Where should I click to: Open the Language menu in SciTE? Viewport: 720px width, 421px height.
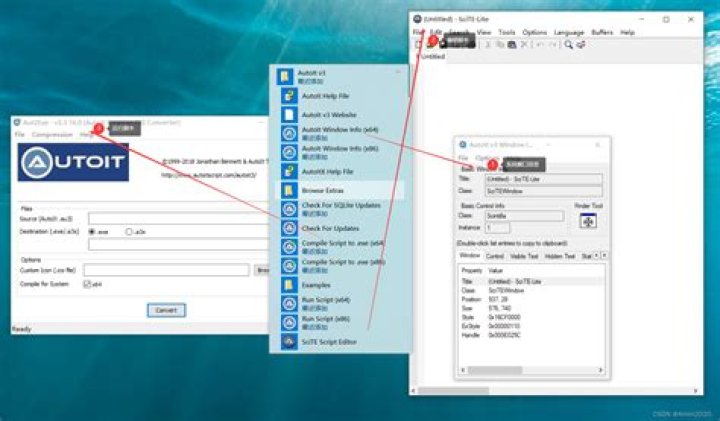569,32
